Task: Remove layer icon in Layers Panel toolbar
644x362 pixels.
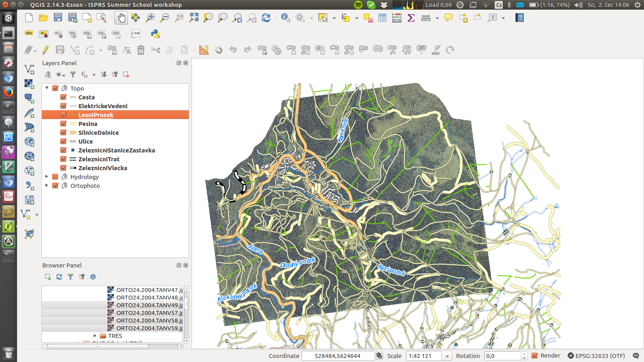Action: tap(126, 74)
